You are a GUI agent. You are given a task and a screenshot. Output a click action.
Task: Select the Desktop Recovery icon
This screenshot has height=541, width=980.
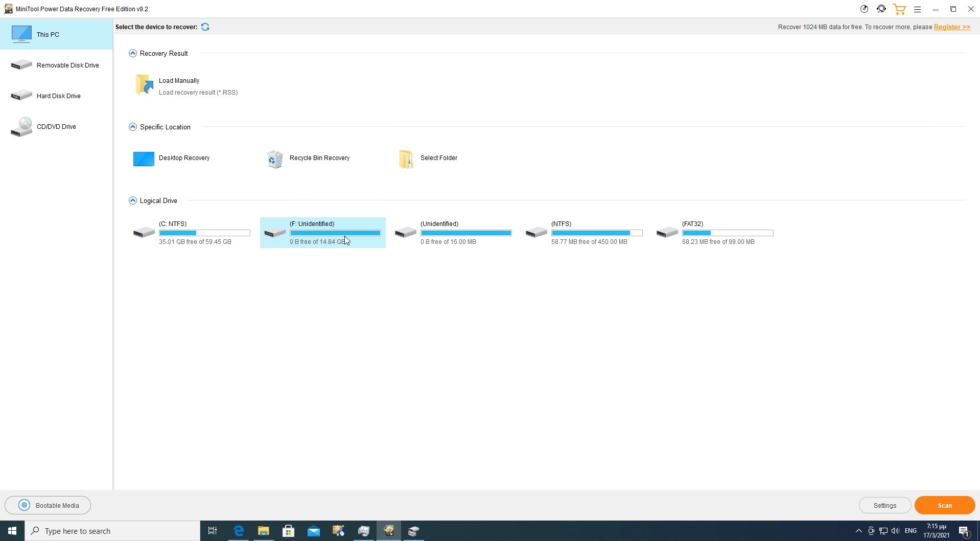[x=144, y=159]
